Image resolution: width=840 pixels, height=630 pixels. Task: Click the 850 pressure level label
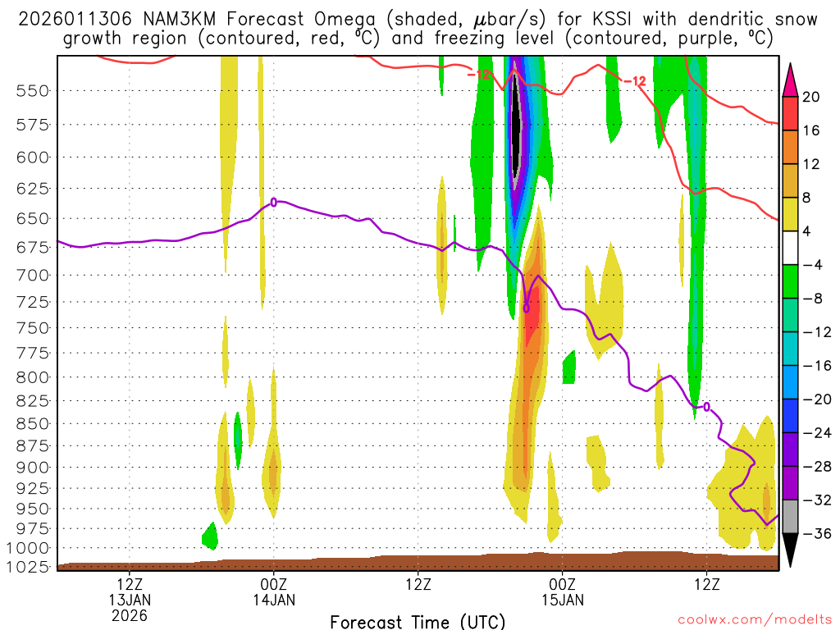(32, 424)
